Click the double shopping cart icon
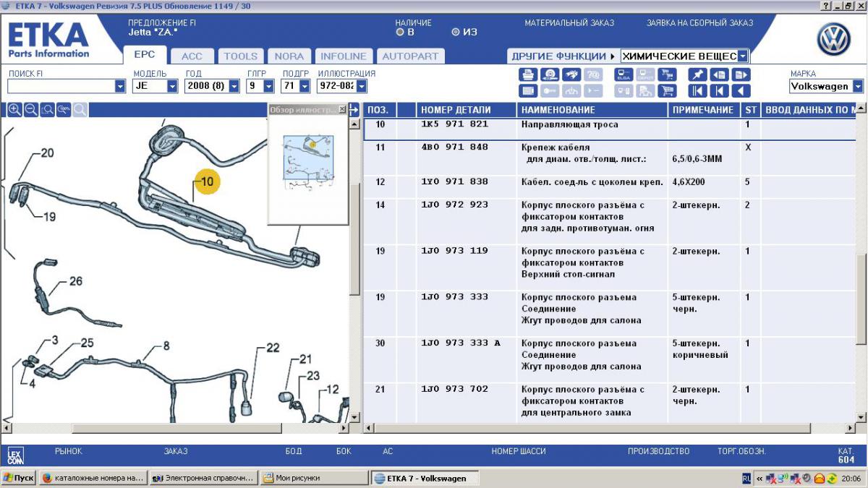 pos(667,74)
